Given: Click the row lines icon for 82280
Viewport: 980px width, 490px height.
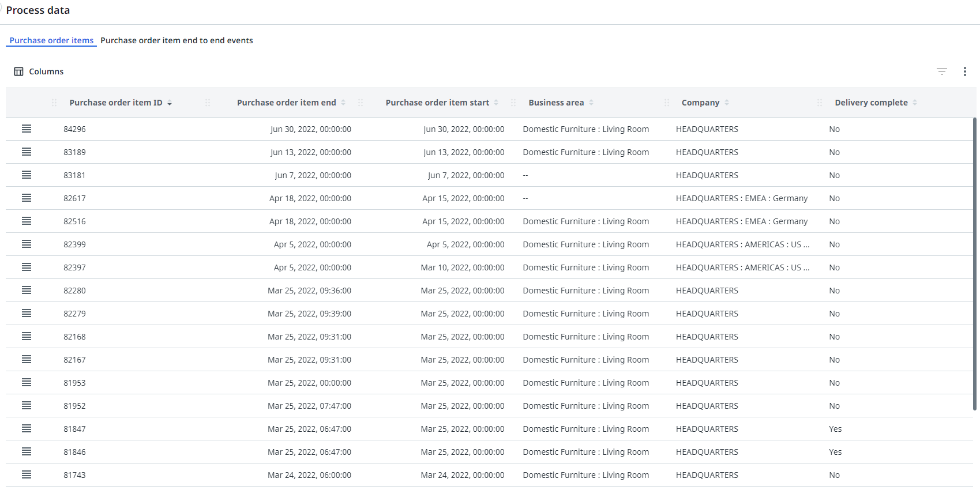Looking at the screenshot, I should pyautogui.click(x=27, y=291).
